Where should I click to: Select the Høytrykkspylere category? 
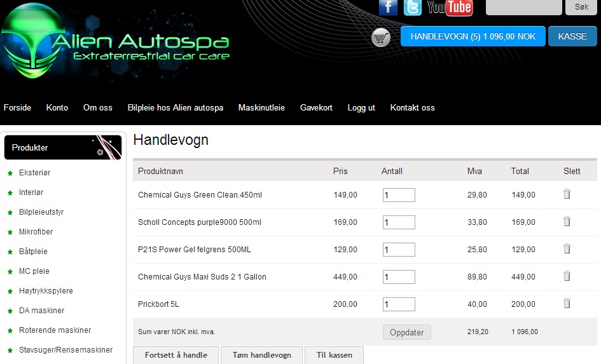[46, 290]
